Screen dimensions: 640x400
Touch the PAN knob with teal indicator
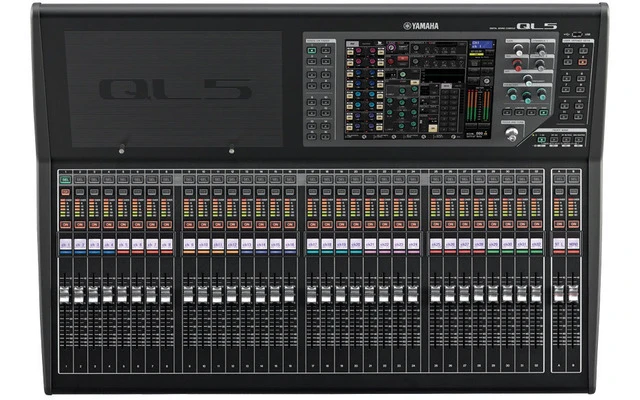pyautogui.click(x=528, y=80)
